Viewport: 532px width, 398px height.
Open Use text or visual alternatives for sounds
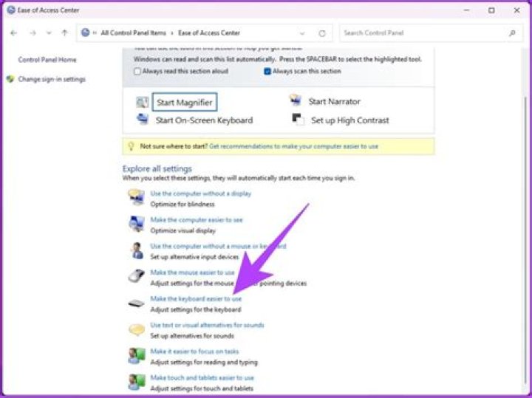[x=207, y=325]
